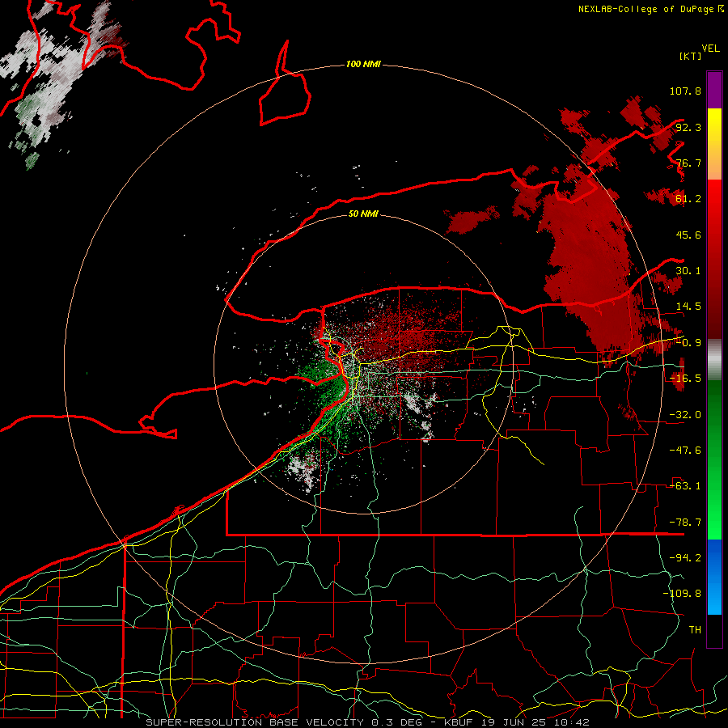This screenshot has height=728, width=728.
Task: Click the -16.5 velocity scale value
Action: tap(685, 379)
